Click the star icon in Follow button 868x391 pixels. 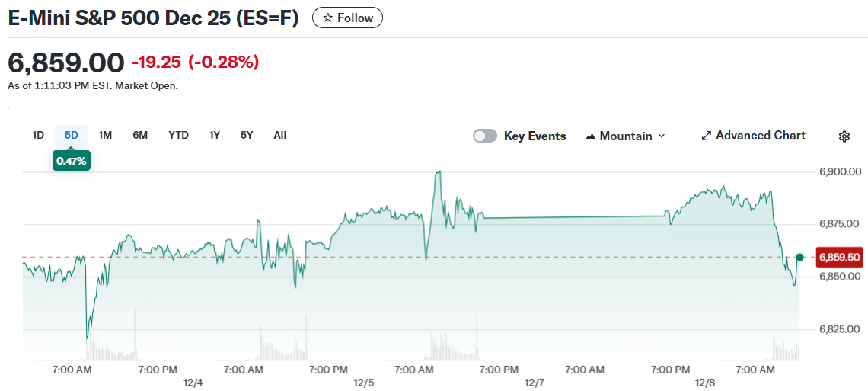coord(328,18)
